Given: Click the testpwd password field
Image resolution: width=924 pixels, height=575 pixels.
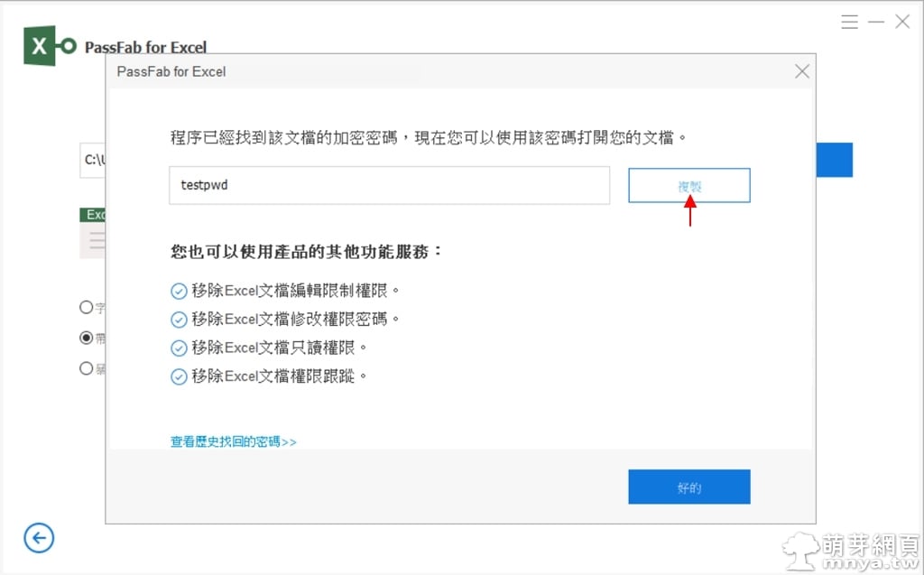Looking at the screenshot, I should click(389, 185).
